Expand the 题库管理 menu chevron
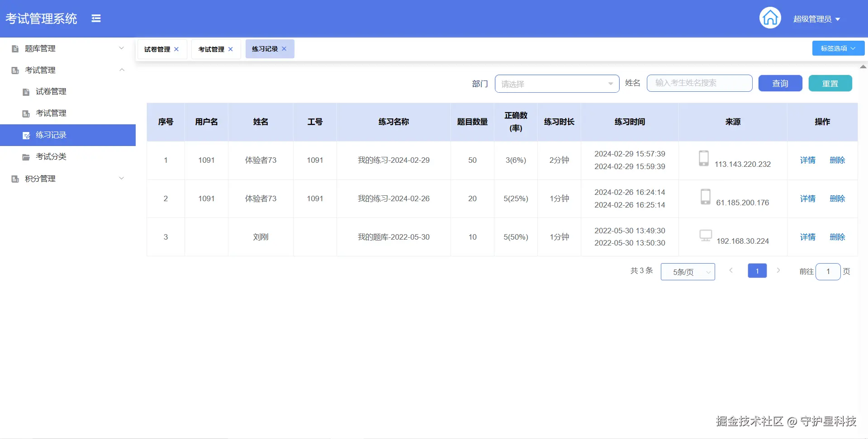The image size is (868, 439). [121, 47]
